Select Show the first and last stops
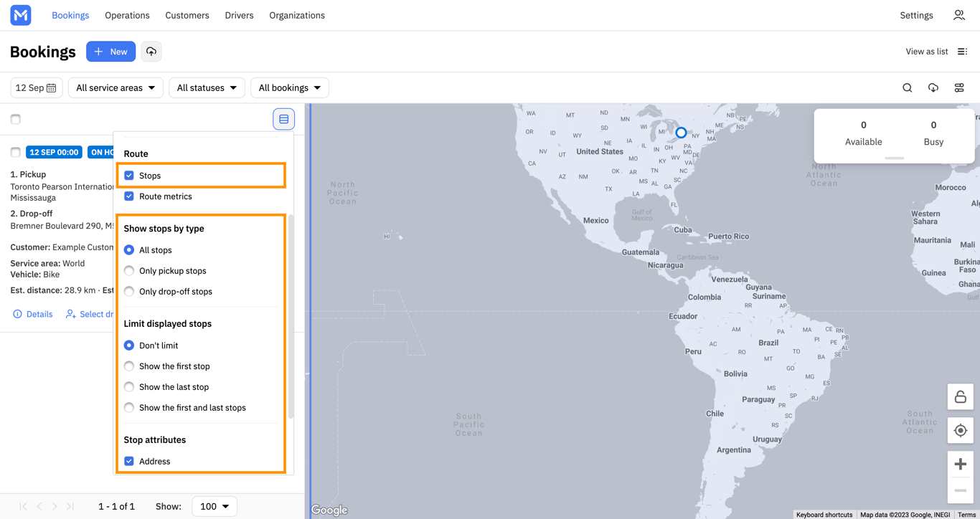Screen dimensions: 980x519 pyautogui.click(x=129, y=408)
